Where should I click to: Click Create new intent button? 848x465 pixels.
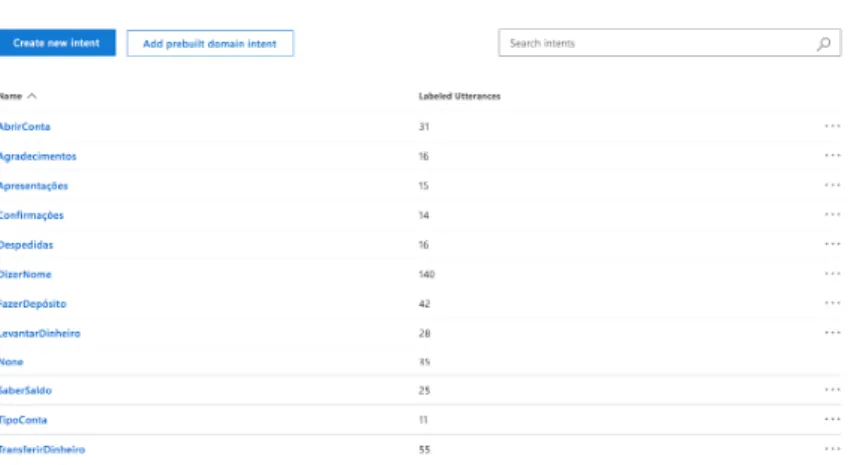[x=57, y=43]
